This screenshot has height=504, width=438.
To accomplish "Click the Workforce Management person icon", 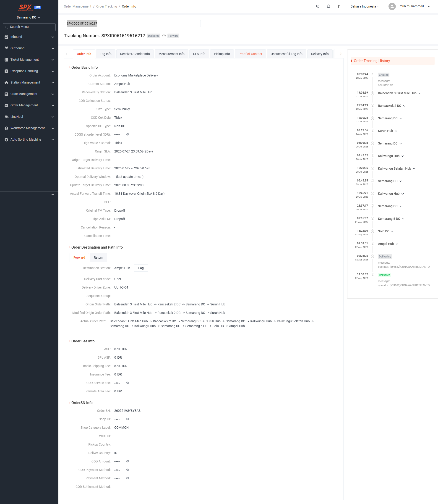I will pyautogui.click(x=6, y=128).
